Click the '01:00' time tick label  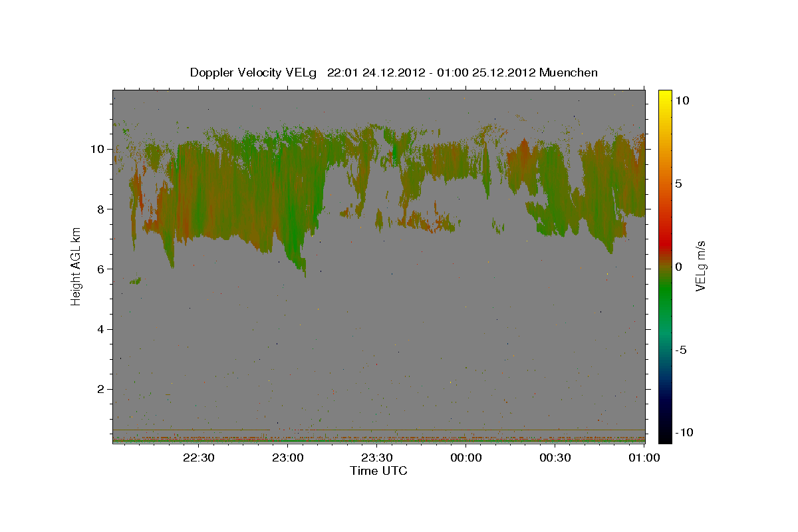tap(644, 458)
